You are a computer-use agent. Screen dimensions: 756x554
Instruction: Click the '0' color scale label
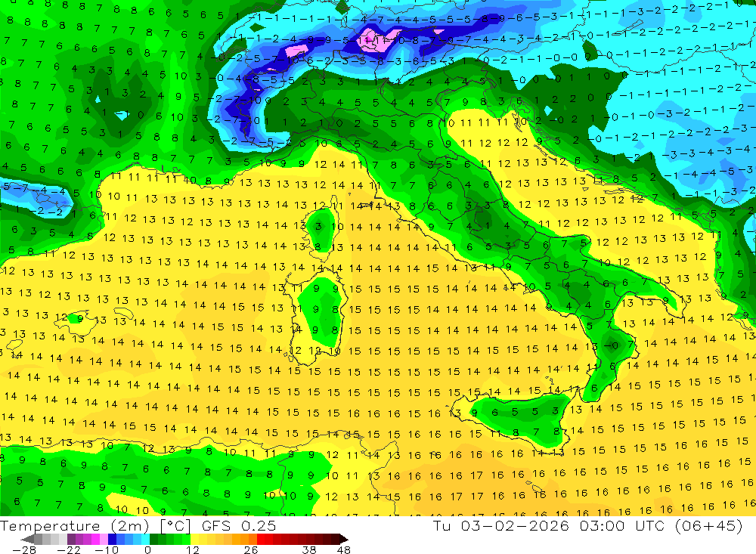coord(148,549)
